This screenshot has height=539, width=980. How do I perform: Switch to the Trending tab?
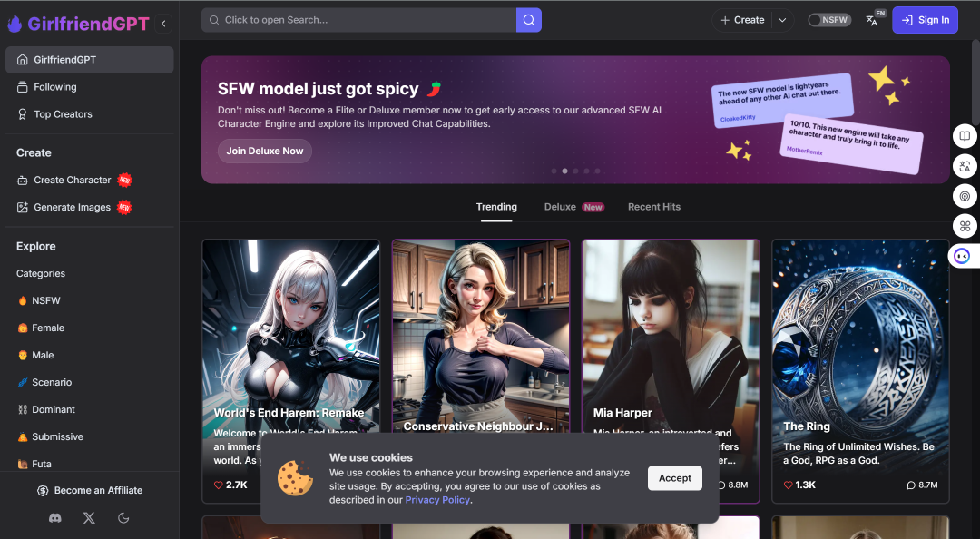[496, 207]
